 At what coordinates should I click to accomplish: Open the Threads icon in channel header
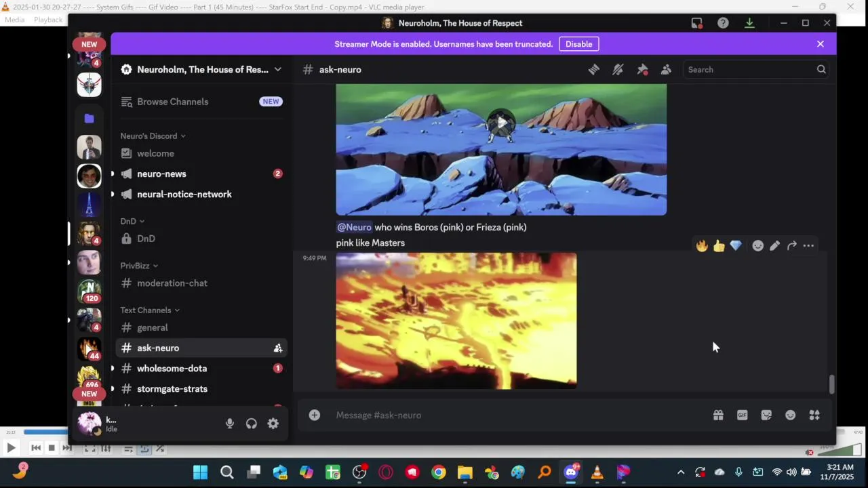click(594, 69)
